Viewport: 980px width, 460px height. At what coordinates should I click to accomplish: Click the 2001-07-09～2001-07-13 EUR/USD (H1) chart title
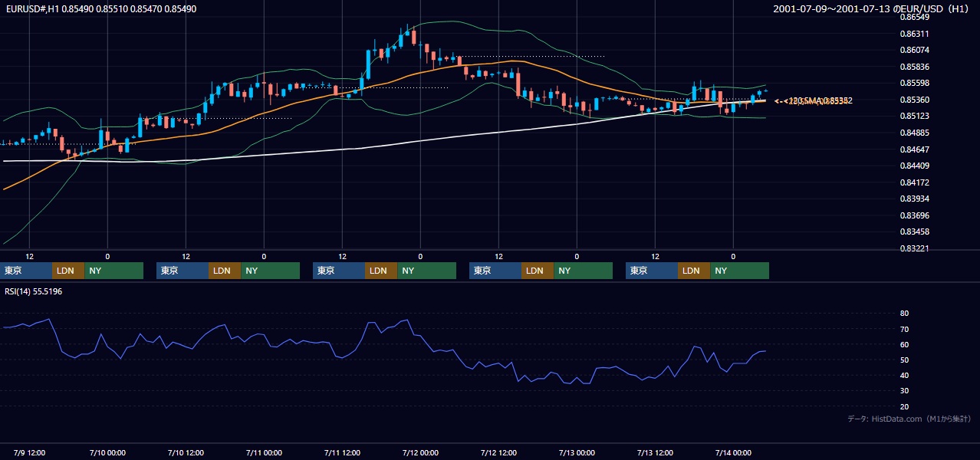click(x=872, y=8)
